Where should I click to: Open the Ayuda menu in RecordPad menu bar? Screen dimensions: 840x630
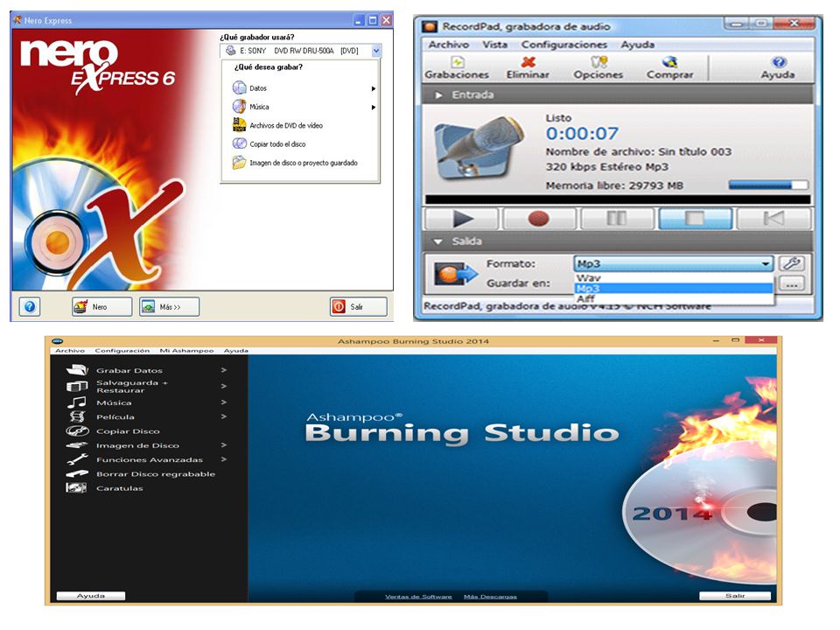click(638, 45)
